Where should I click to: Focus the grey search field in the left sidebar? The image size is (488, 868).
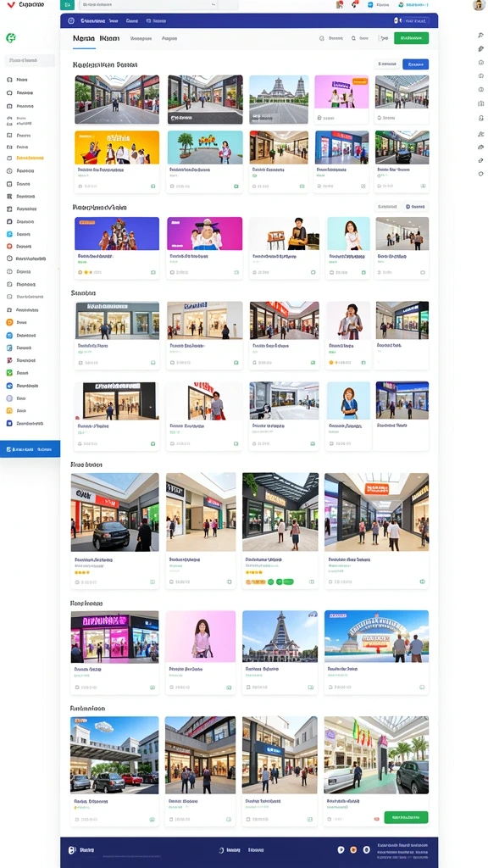pyautogui.click(x=30, y=60)
